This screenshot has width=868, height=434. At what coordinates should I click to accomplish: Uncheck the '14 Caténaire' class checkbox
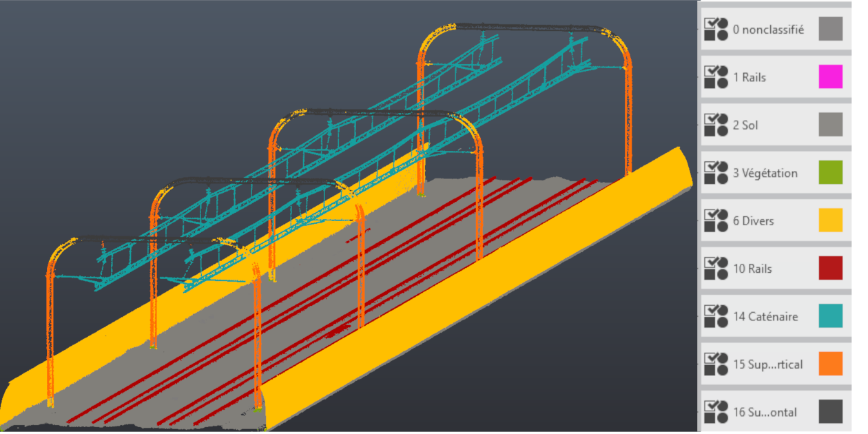711,310
